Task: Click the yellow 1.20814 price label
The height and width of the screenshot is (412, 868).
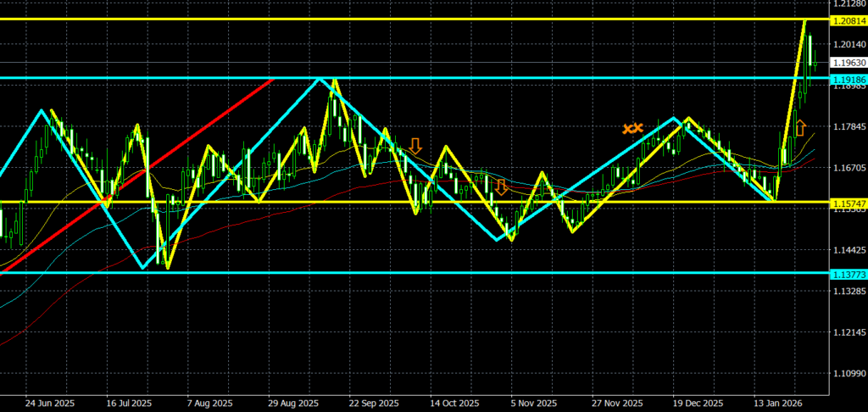Action: click(848, 19)
